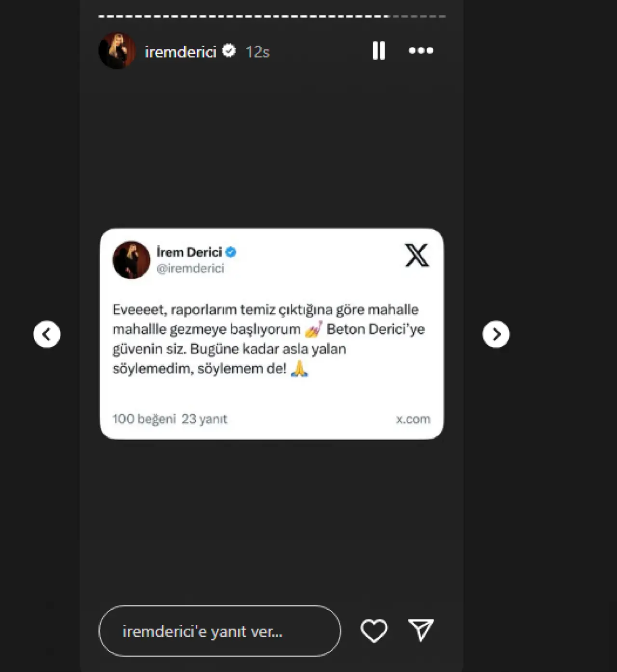Click the "23 yanıt" replies count
The height and width of the screenshot is (672, 617).
coord(204,419)
